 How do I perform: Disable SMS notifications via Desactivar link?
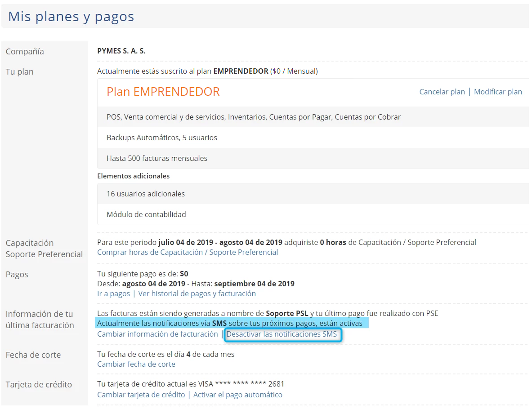tap(282, 334)
